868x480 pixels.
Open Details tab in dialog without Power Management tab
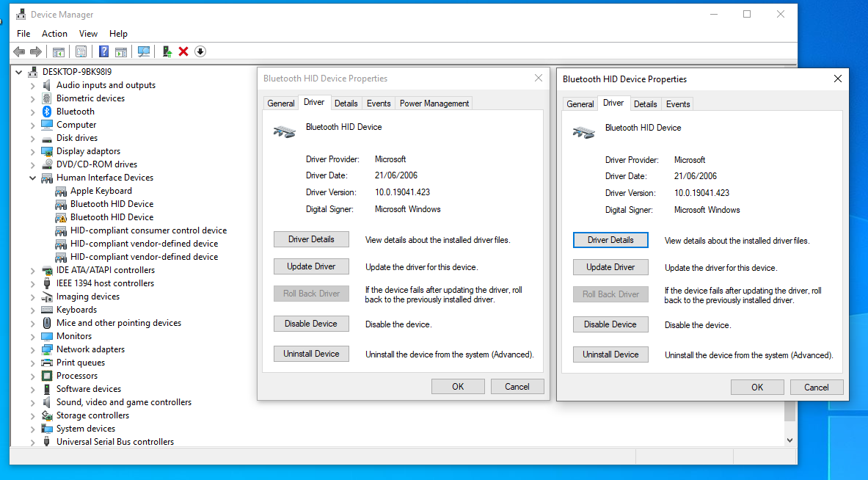pos(646,104)
